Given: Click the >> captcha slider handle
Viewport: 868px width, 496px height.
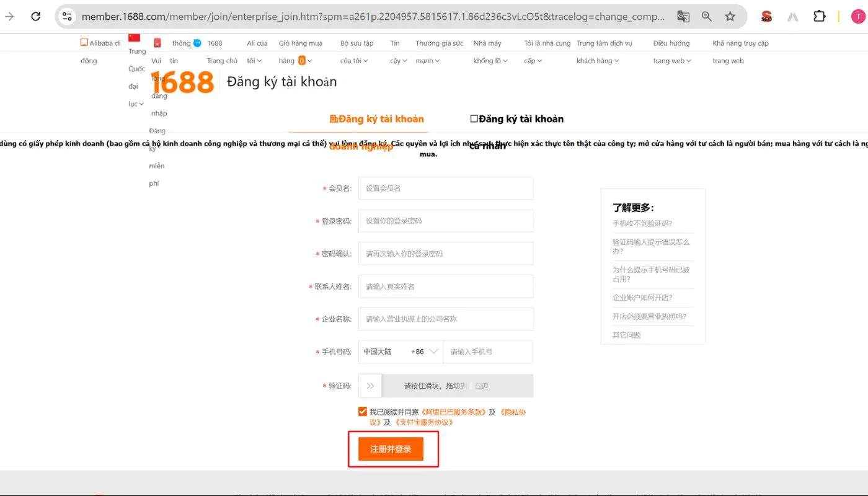Looking at the screenshot, I should (370, 386).
